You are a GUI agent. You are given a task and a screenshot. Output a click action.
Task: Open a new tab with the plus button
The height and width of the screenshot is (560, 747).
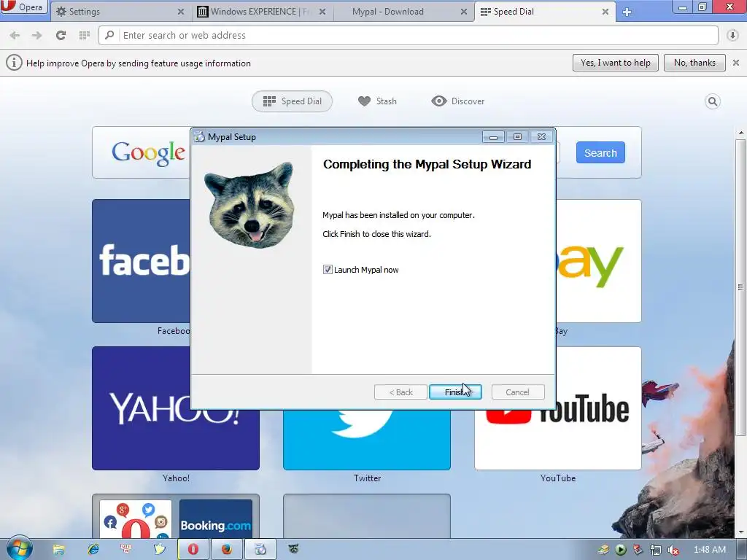point(627,12)
